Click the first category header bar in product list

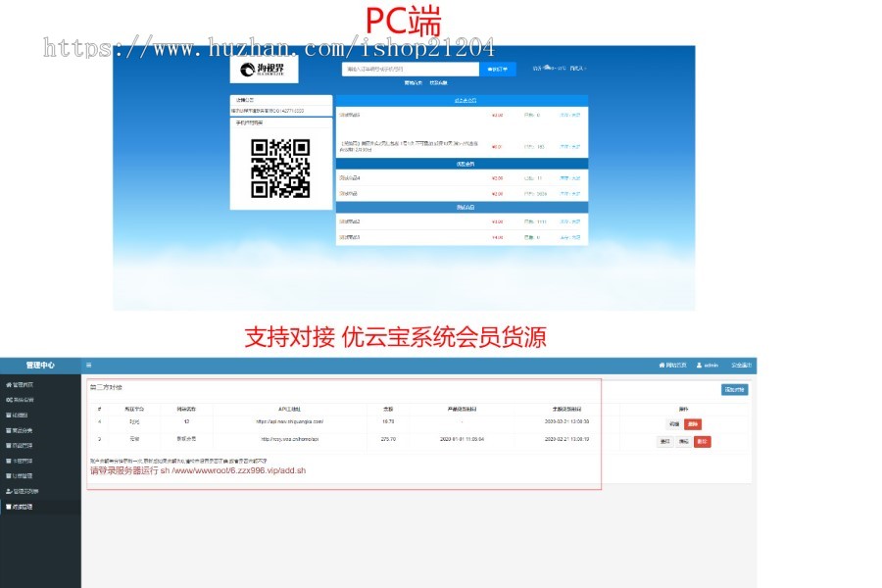(x=462, y=100)
